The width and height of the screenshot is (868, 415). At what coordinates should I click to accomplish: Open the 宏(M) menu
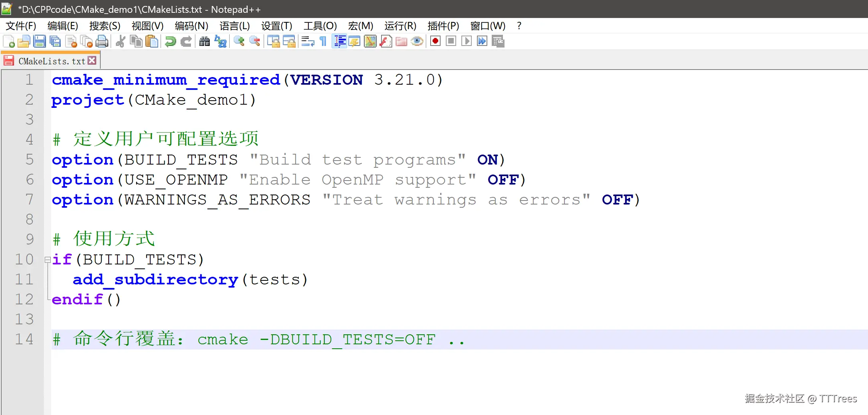coord(360,26)
